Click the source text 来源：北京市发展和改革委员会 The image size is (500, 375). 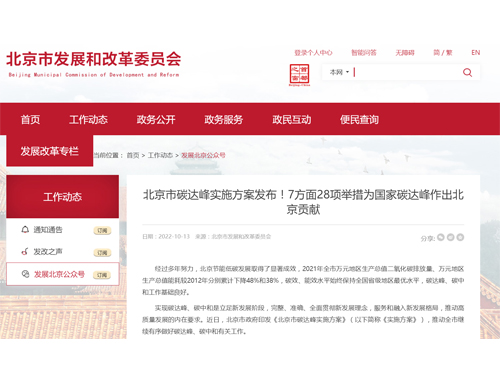[233, 237]
